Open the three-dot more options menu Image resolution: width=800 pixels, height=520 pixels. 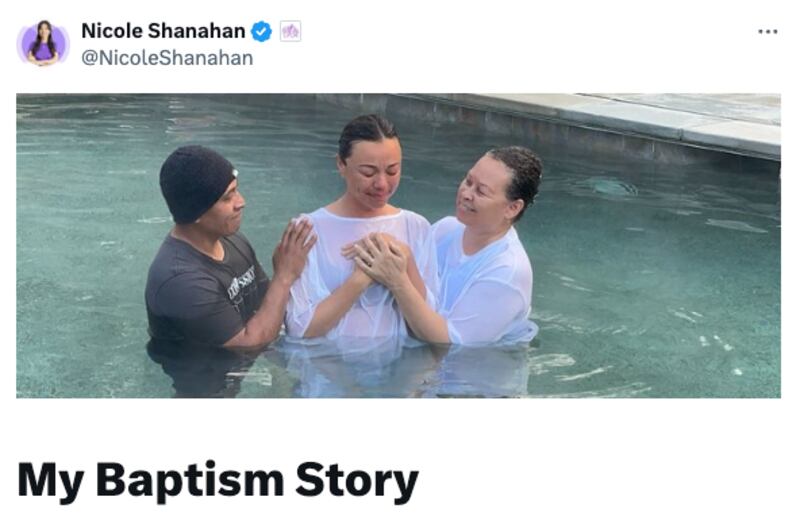pyautogui.click(x=767, y=32)
